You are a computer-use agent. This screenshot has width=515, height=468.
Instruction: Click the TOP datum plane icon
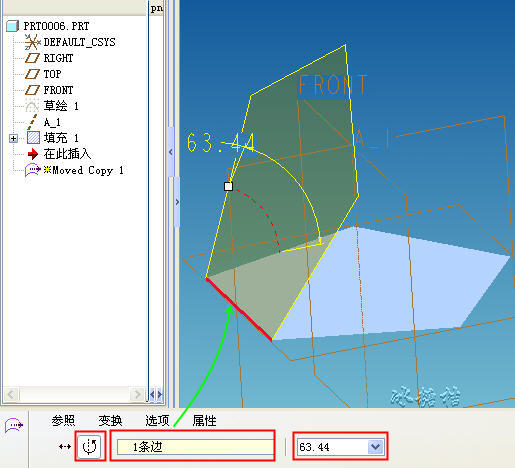tap(32, 74)
